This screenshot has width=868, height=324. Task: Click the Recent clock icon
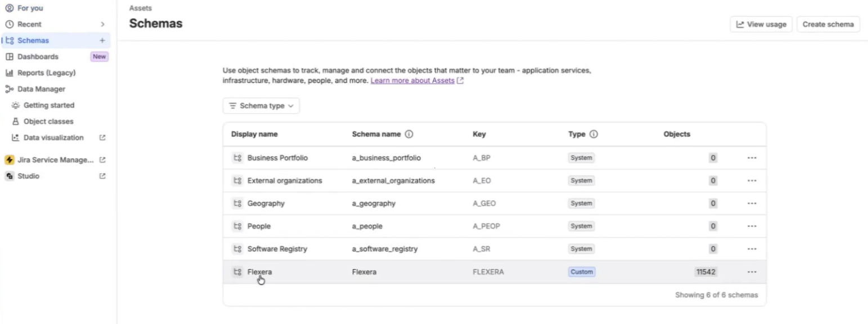9,24
